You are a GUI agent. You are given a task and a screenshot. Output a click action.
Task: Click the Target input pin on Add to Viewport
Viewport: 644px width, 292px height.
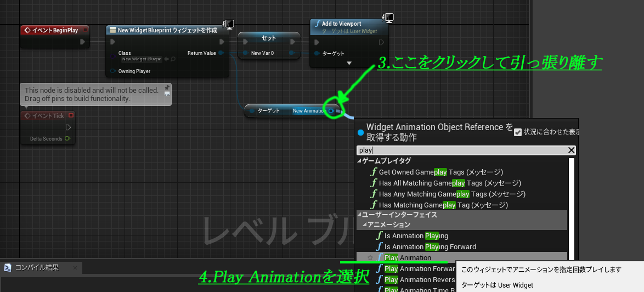point(317,53)
